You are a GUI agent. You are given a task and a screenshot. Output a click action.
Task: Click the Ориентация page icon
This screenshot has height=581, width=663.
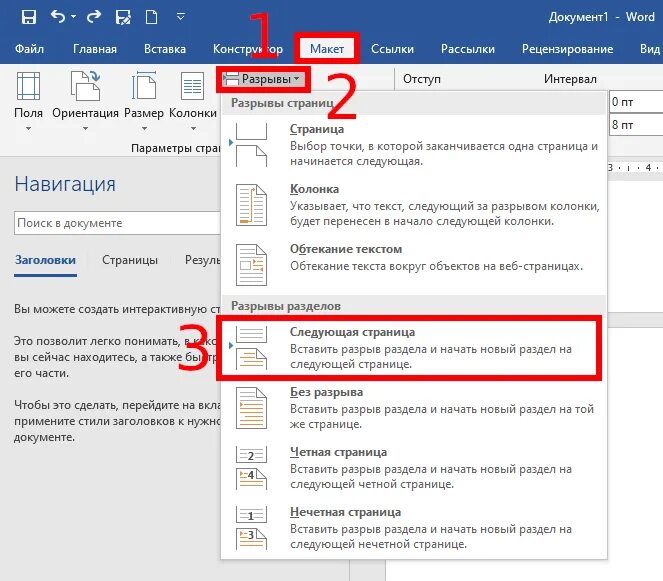(85, 86)
